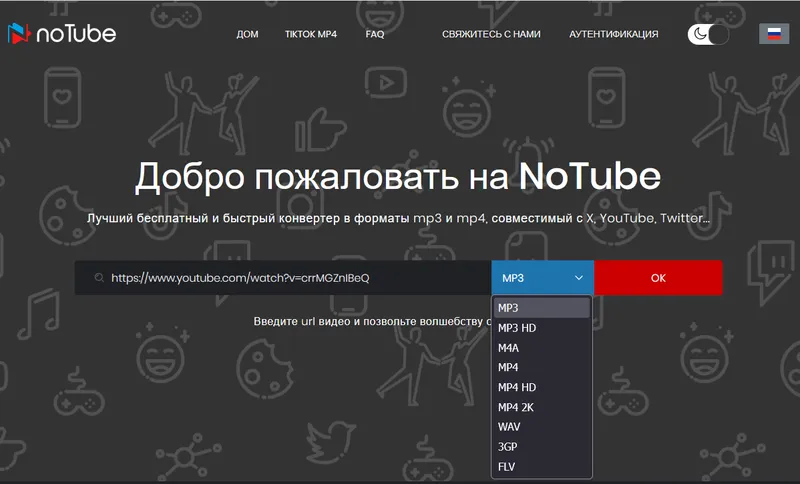The width and height of the screenshot is (800, 484).
Task: Open the ДОМ home page
Action: click(x=247, y=34)
